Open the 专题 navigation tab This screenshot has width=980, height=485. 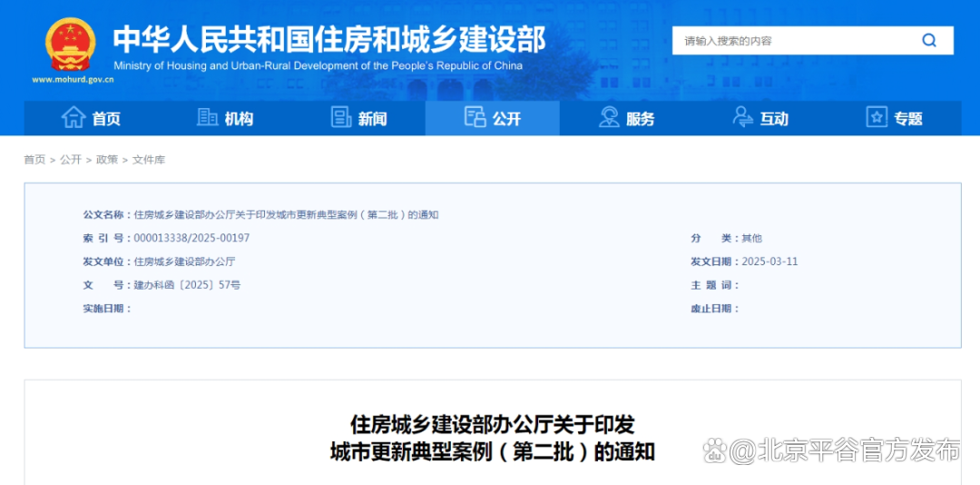tap(895, 118)
